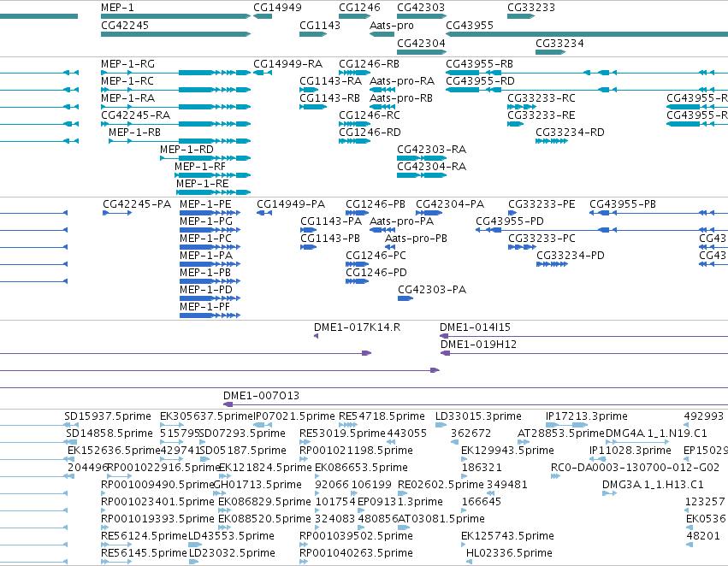Click the CG1246-RB transcript label
Image resolution: width=728 pixels, height=566 pixels.
369,64
